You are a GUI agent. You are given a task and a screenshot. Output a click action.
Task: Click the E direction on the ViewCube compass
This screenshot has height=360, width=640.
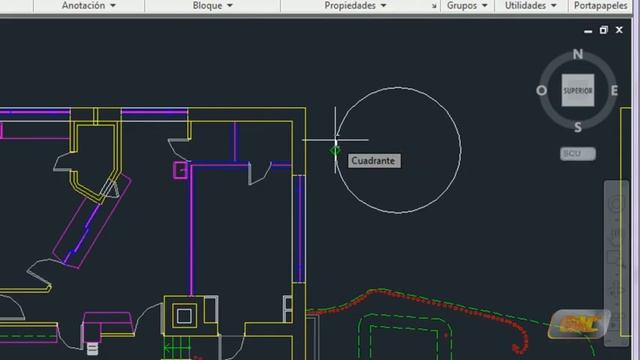coord(614,91)
